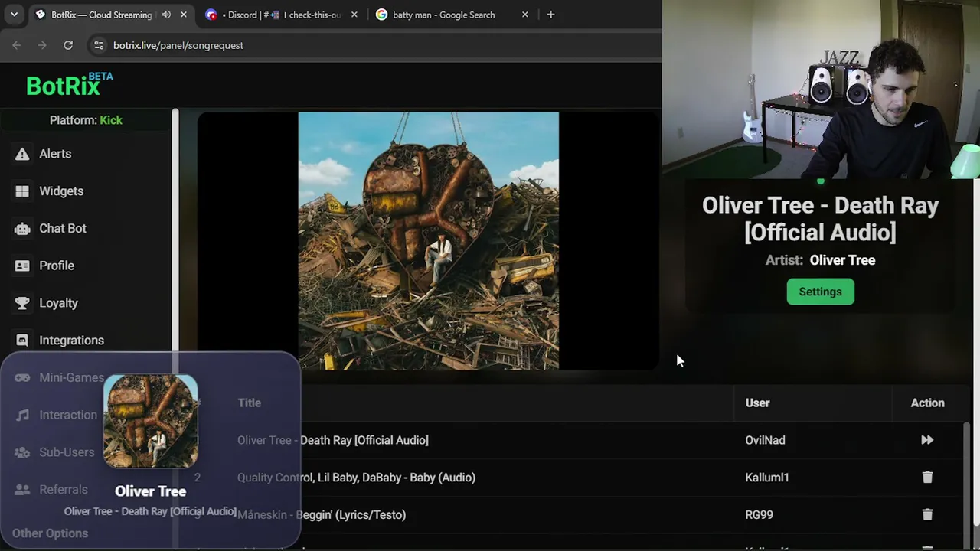Open a new browser tab
This screenshot has height=551, width=980.
tap(550, 15)
